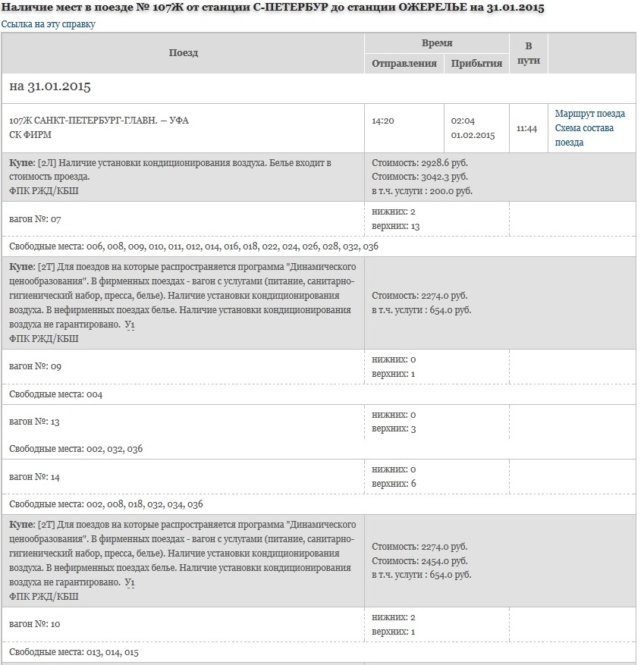This screenshot has width=644, height=665.
Task: Click the "Отправления" column header
Action: (404, 63)
